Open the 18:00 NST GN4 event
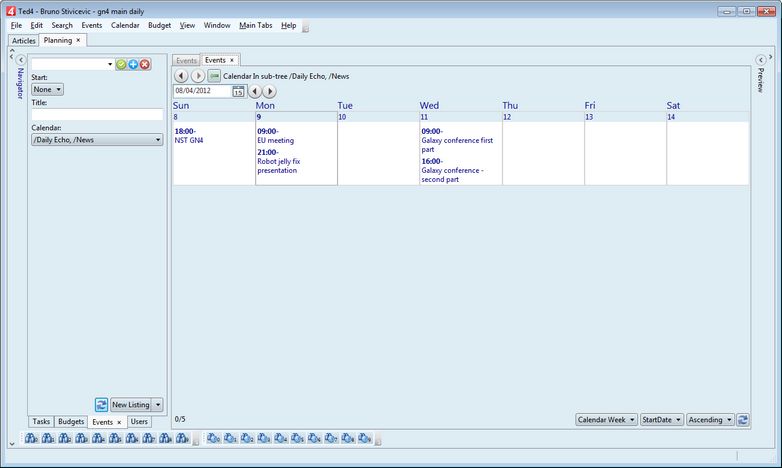 coord(189,136)
